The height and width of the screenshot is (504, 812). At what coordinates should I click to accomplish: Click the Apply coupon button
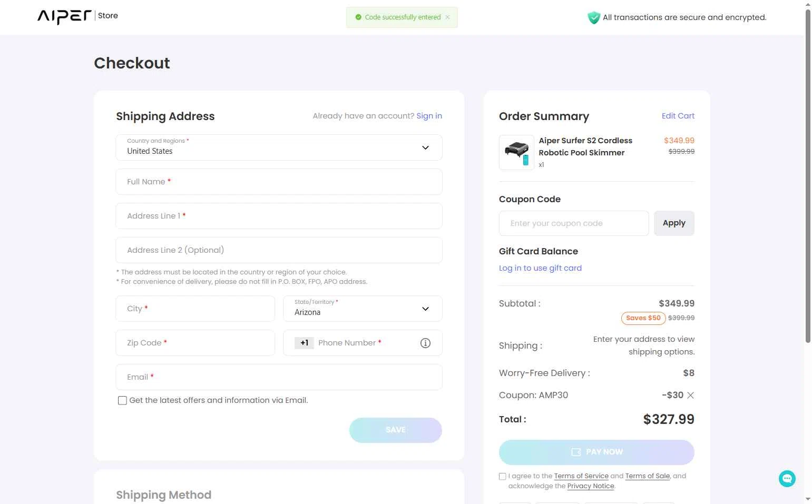tap(674, 223)
